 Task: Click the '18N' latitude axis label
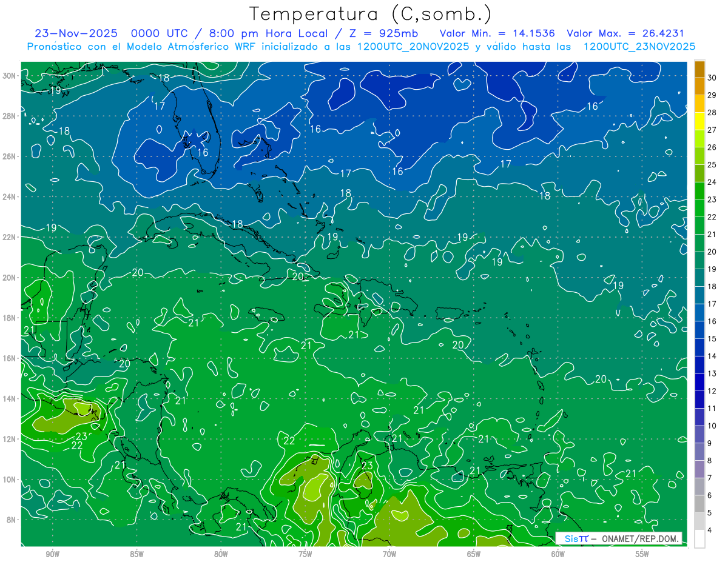10,318
